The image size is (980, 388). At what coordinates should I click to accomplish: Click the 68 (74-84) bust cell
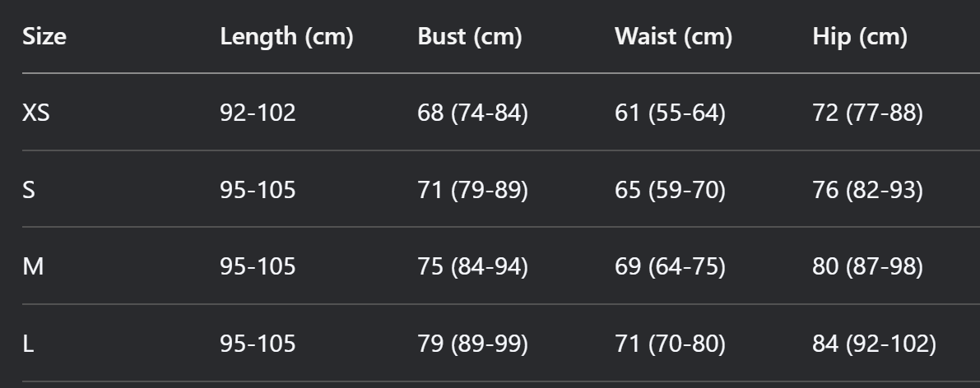pos(473,113)
